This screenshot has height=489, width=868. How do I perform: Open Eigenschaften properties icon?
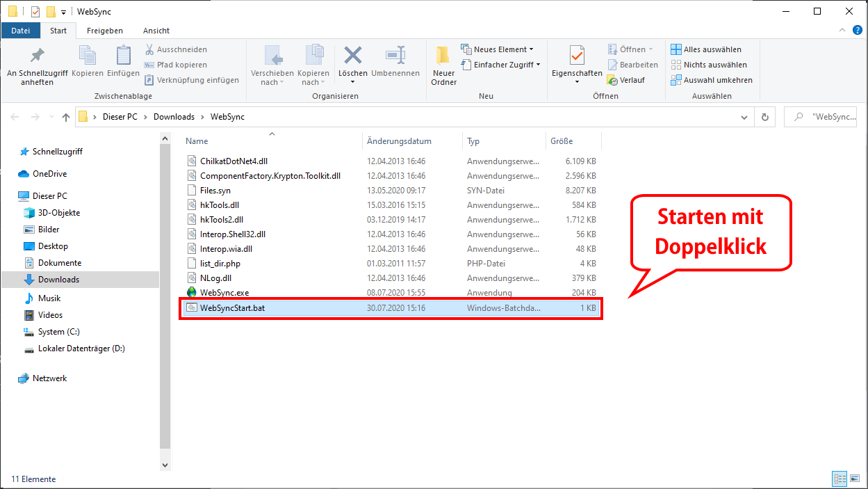coord(577,56)
